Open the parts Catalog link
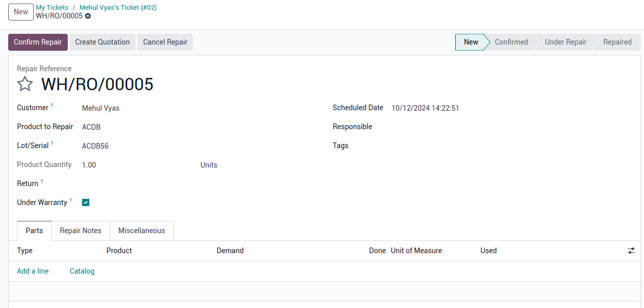The height and width of the screenshot is (308, 644). click(x=82, y=271)
